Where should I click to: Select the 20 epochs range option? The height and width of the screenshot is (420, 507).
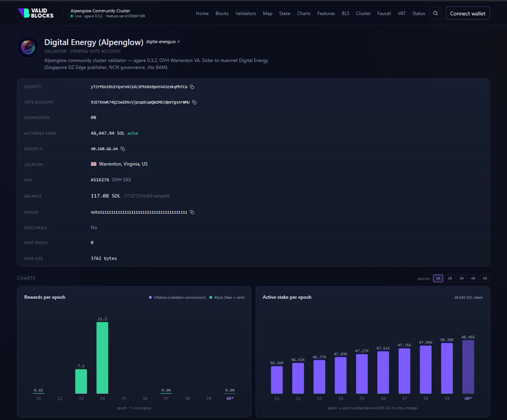point(450,278)
